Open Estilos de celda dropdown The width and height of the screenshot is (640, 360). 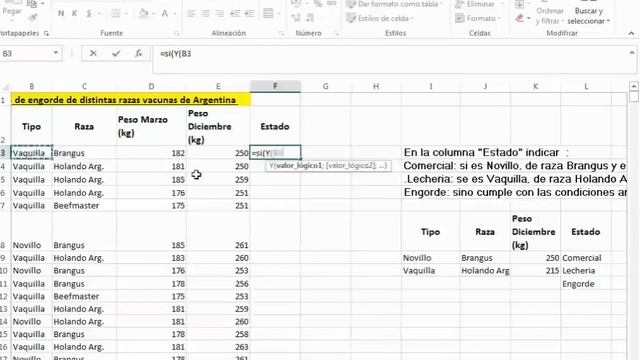pos(380,18)
